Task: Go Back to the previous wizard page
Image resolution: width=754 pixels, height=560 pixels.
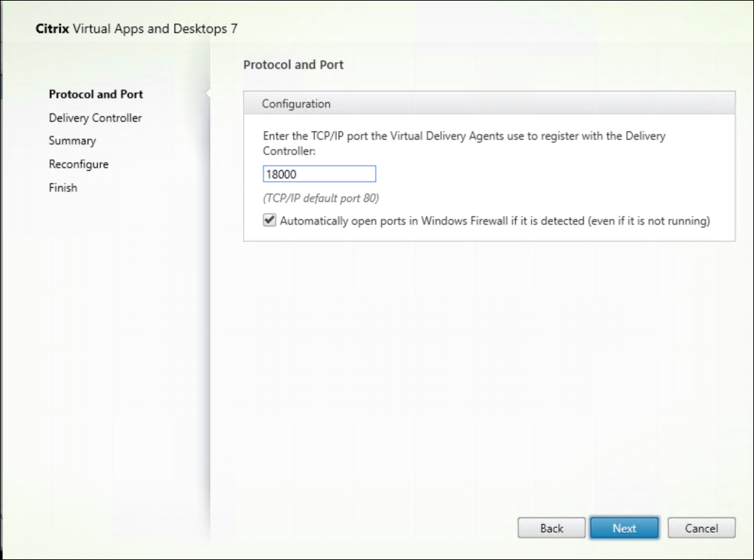Action: coord(551,528)
